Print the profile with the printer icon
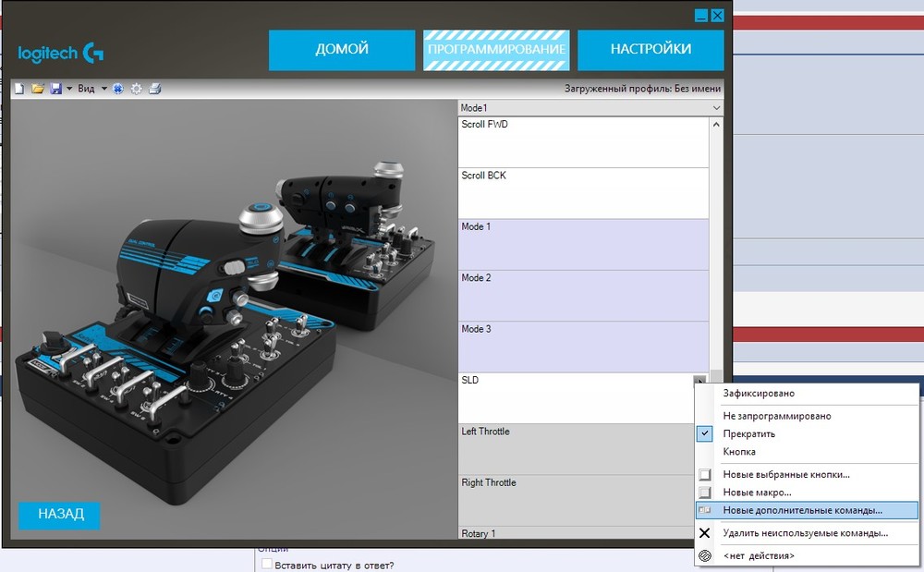 click(155, 89)
